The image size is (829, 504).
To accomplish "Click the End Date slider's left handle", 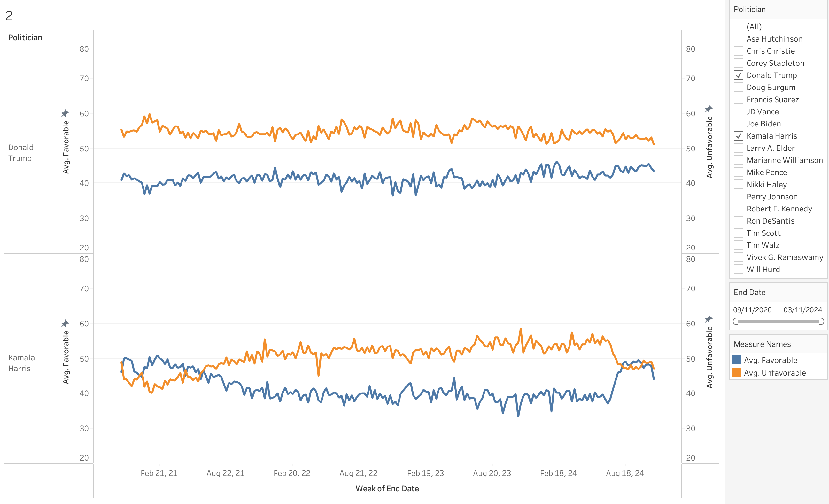I will click(736, 321).
